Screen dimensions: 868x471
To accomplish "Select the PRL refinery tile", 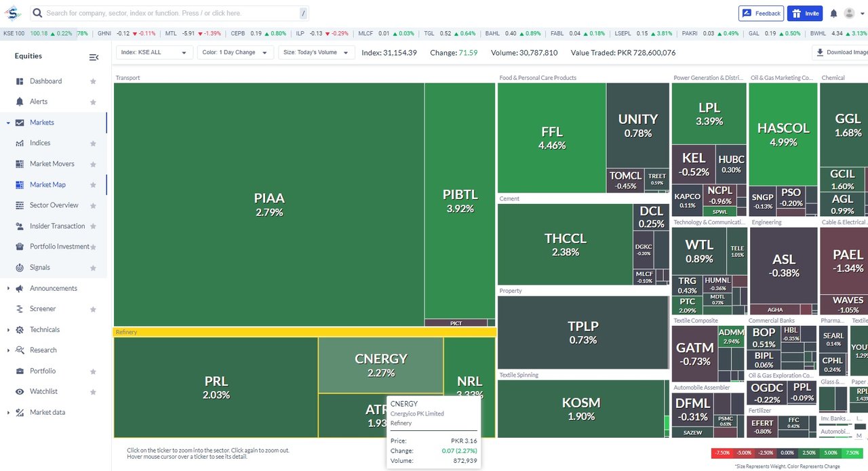I will (x=216, y=388).
